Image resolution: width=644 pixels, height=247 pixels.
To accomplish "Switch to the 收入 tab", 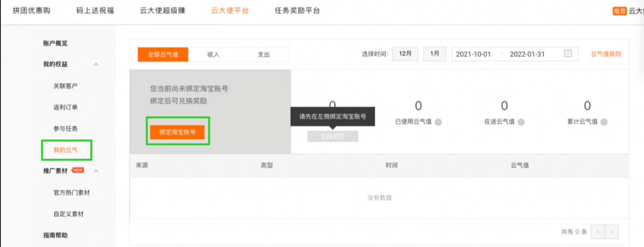I will coord(213,54).
